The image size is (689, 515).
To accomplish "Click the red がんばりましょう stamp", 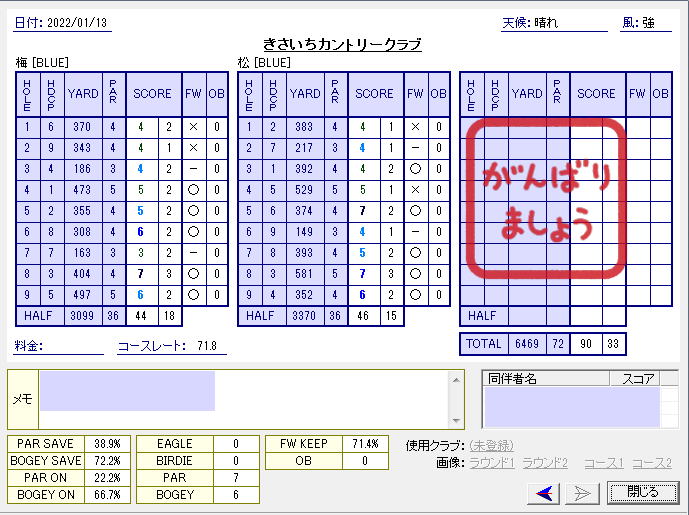I will coord(546,200).
